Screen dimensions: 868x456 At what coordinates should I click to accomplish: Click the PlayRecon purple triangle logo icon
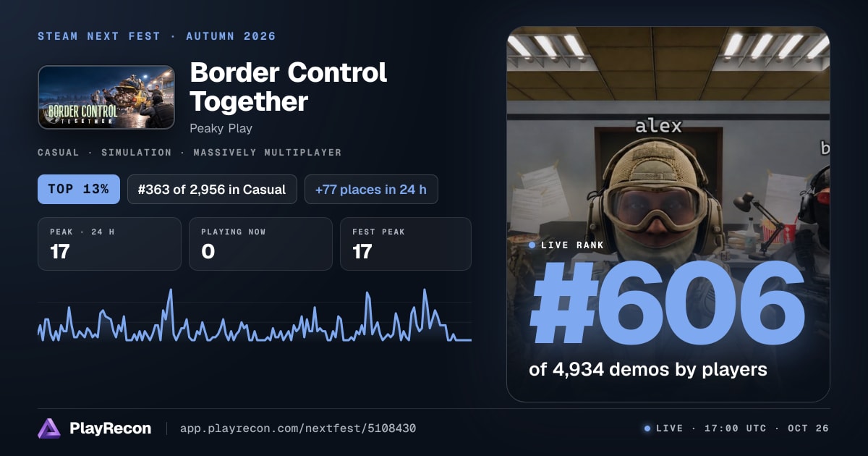[49, 428]
